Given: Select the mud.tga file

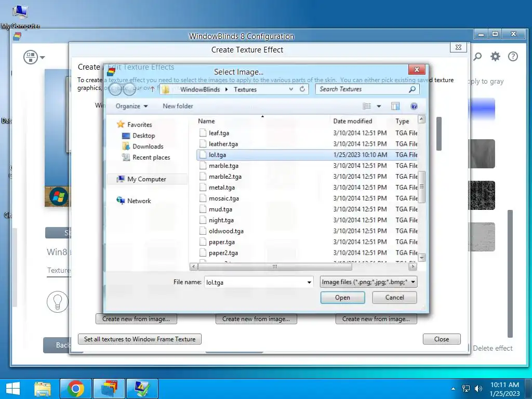Looking at the screenshot, I should 220,209.
